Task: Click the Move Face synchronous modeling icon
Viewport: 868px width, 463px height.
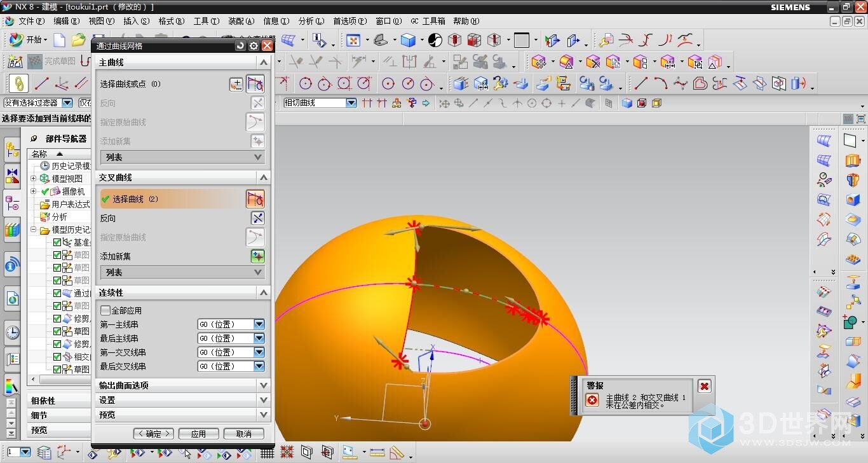Action: 539,62
